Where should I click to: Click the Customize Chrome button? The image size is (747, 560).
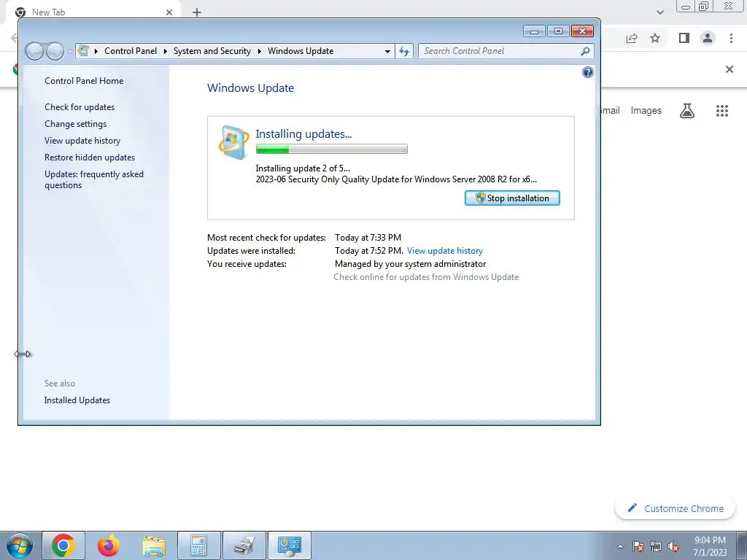675,508
